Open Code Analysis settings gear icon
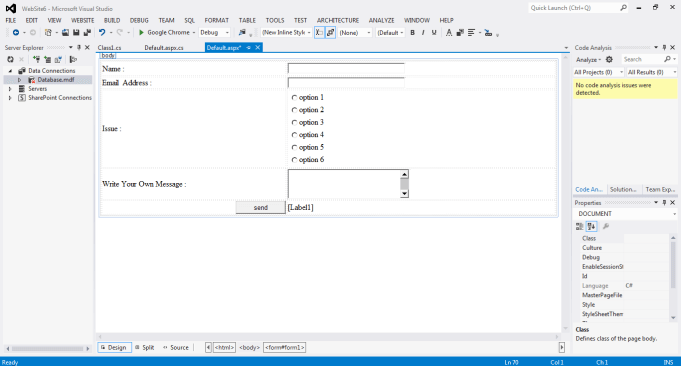The width and height of the screenshot is (681, 366). pyautogui.click(x=609, y=59)
